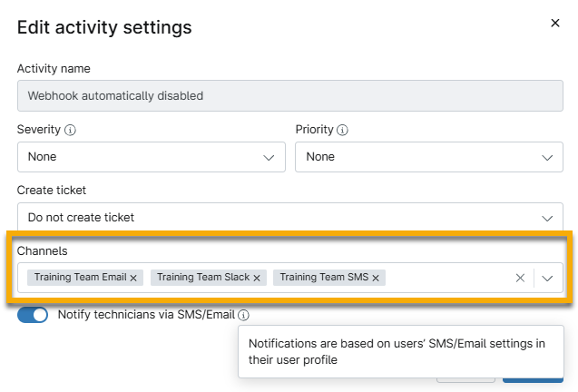Viewport: 578px width, 392px height.
Task: Remove the Training Team SMS chip
Action: pyautogui.click(x=376, y=278)
